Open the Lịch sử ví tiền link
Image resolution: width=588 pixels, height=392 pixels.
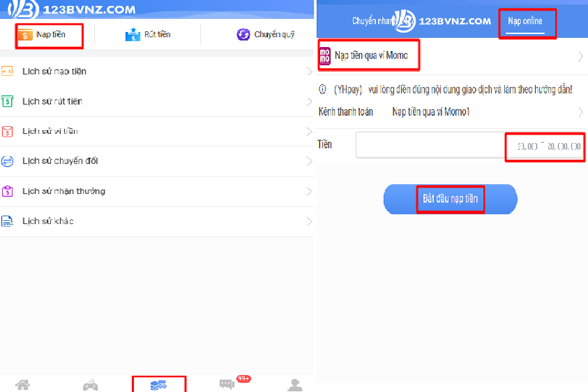pyautogui.click(x=50, y=131)
